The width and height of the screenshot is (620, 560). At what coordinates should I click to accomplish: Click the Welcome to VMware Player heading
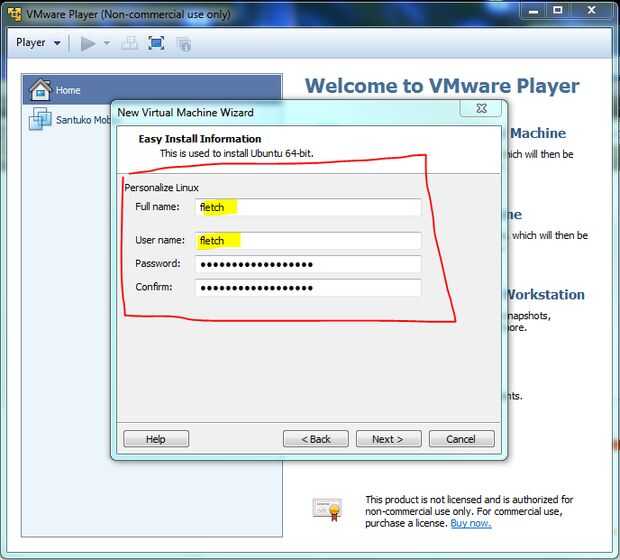click(x=442, y=86)
